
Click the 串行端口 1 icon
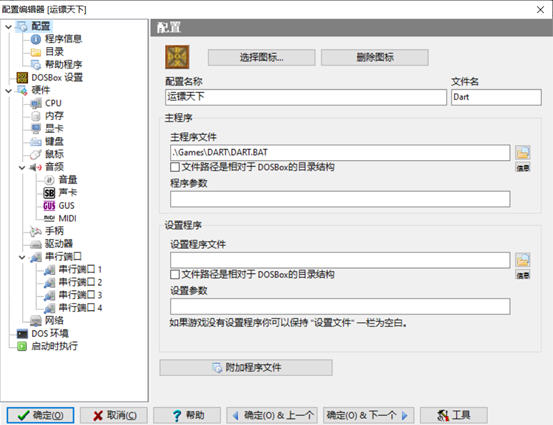49,270
